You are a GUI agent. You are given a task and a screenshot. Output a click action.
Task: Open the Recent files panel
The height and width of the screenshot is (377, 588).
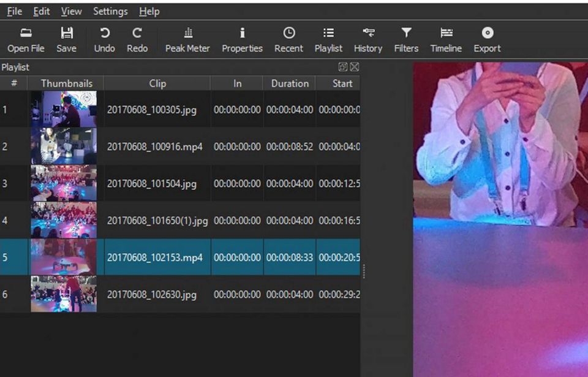pos(288,39)
